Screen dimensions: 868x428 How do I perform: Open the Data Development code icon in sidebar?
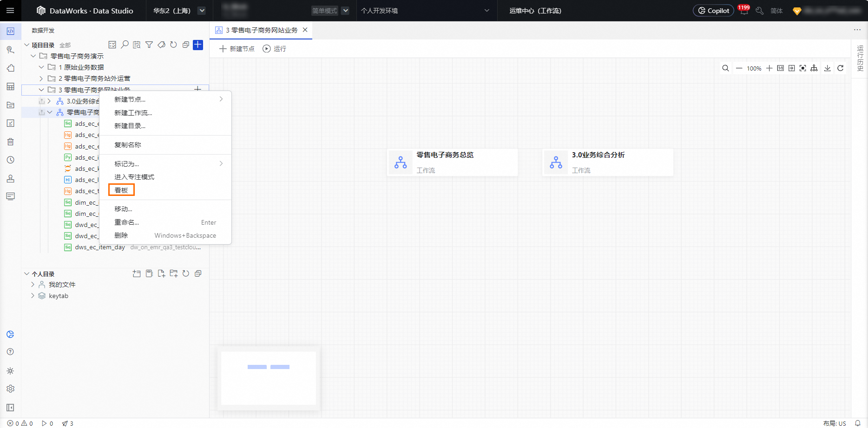[10, 31]
